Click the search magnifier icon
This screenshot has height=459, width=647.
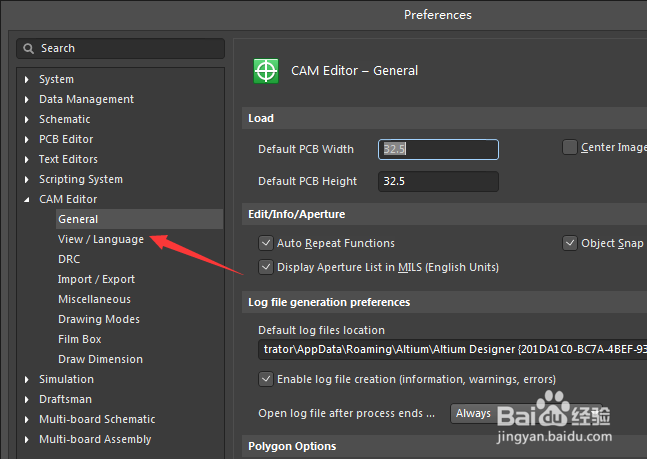[28, 49]
